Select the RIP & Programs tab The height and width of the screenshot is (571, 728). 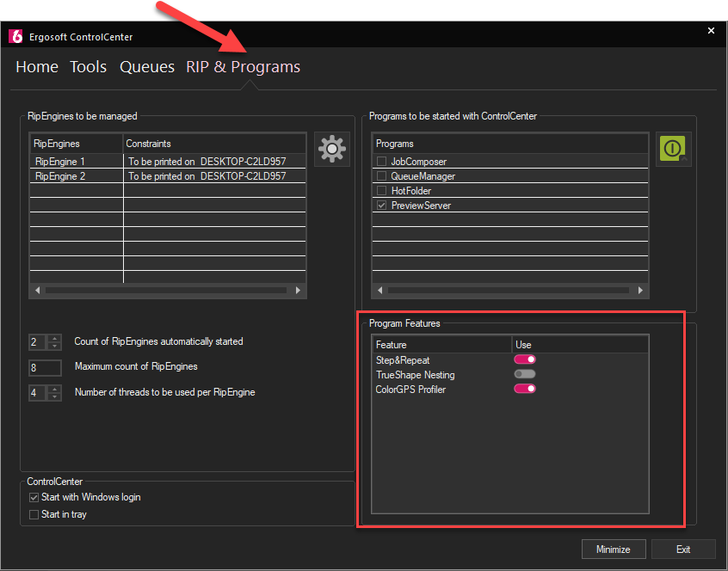[x=244, y=67]
